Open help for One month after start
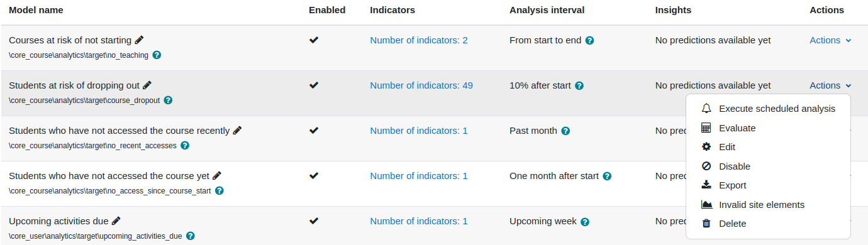 (x=607, y=177)
